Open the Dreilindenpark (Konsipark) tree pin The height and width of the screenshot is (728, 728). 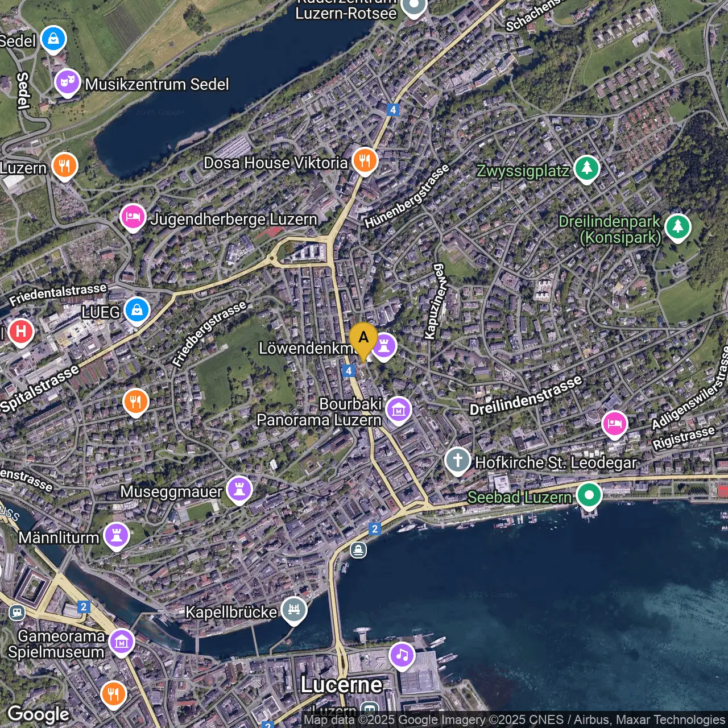tap(677, 227)
